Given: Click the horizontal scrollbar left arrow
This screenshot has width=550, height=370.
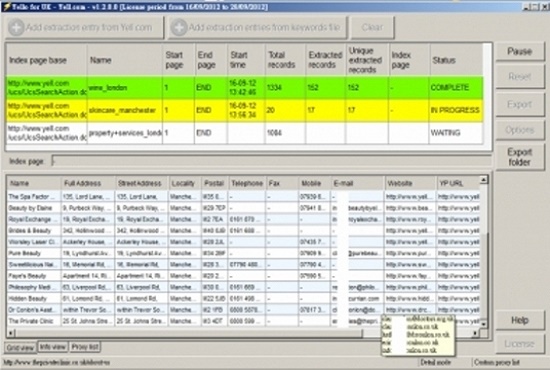Looking at the screenshot, I should point(11,333).
